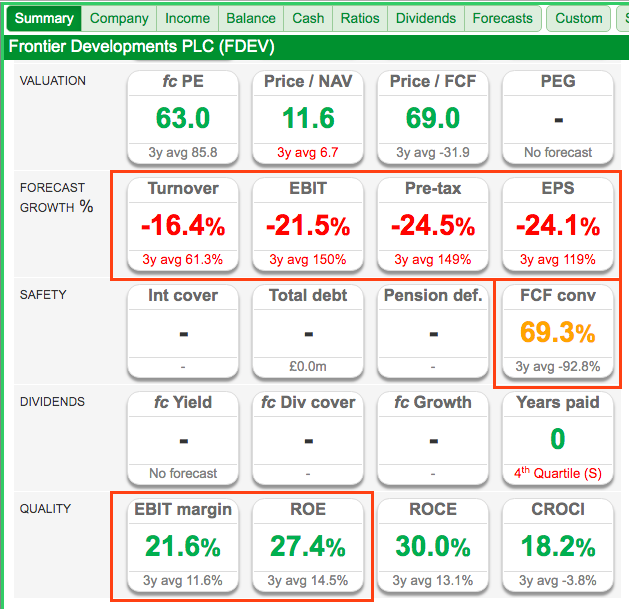This screenshot has height=609, width=629.
Task: Click the '3y avg 119%' text
Action: [558, 260]
